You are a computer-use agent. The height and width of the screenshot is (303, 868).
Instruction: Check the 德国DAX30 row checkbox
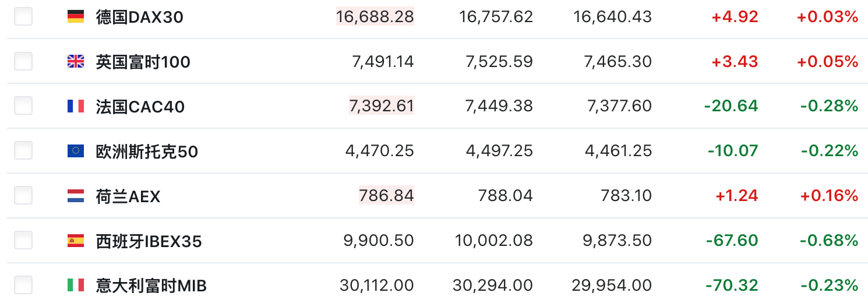pyautogui.click(x=23, y=17)
